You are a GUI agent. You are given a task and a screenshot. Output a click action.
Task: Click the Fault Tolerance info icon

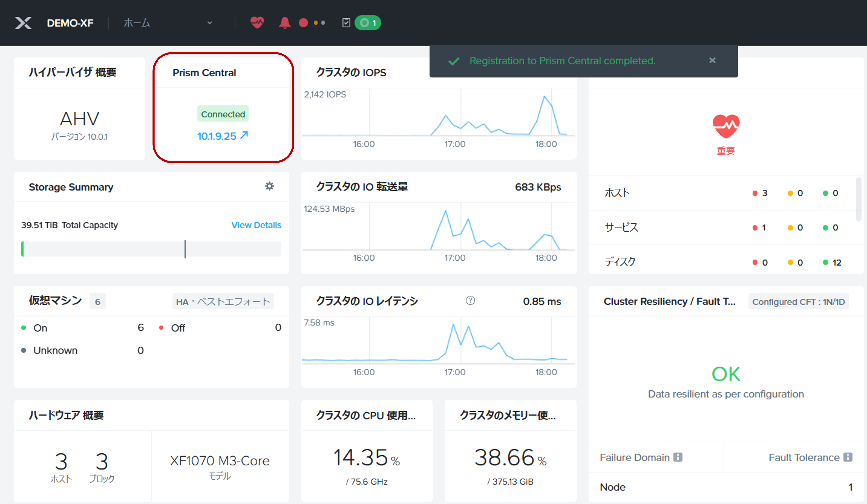[848, 457]
